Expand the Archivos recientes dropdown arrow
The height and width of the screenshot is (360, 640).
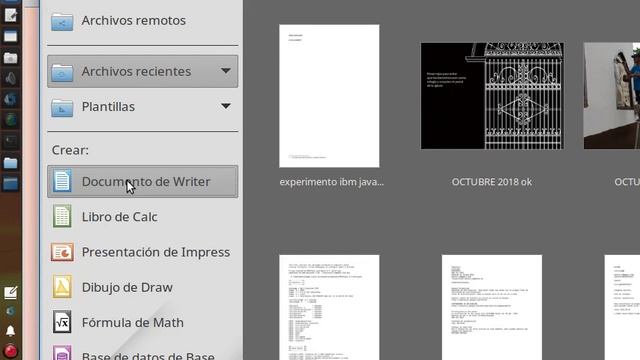tap(226, 71)
